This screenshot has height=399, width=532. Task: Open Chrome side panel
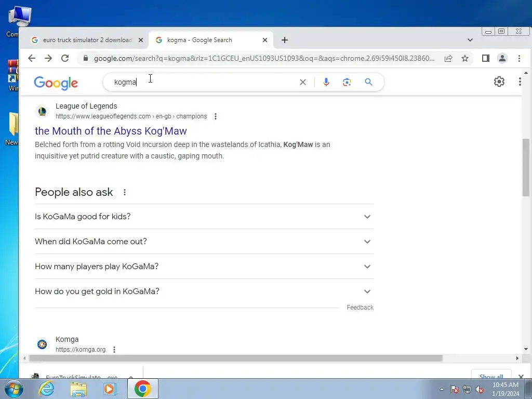(x=486, y=58)
